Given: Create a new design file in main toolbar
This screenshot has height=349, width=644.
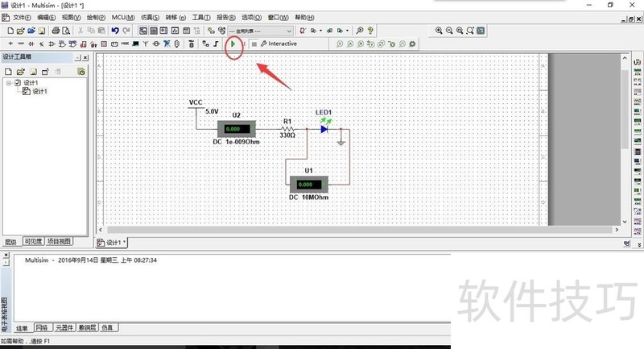Looking at the screenshot, I should 10,31.
